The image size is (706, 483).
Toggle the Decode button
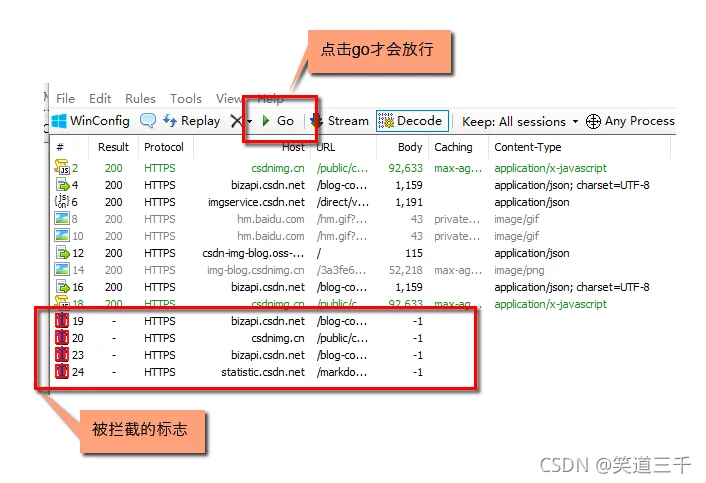tap(412, 121)
